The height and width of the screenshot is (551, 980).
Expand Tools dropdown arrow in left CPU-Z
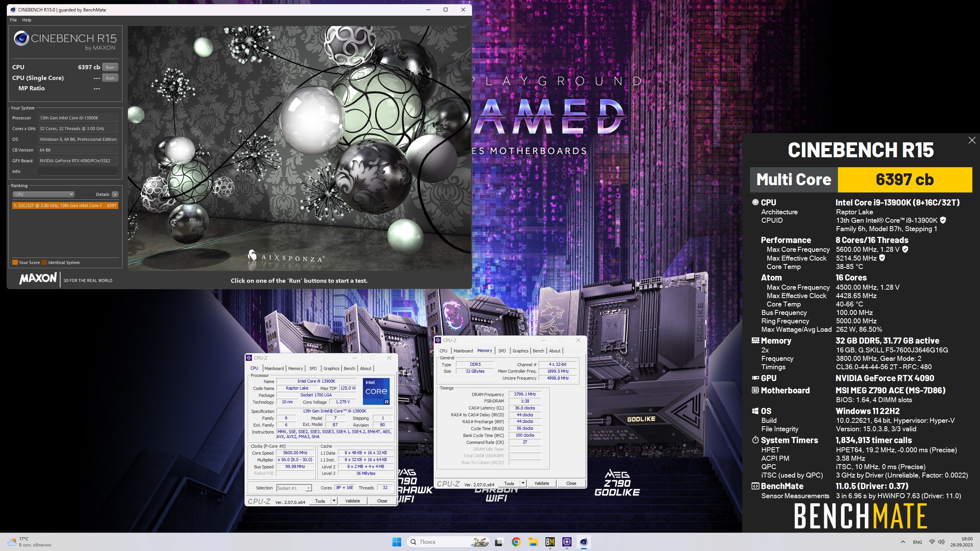[x=334, y=501]
